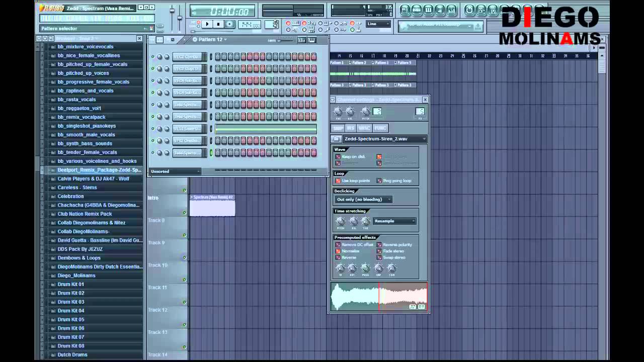
Task: Close the Channel settings window
Action: tap(425, 100)
